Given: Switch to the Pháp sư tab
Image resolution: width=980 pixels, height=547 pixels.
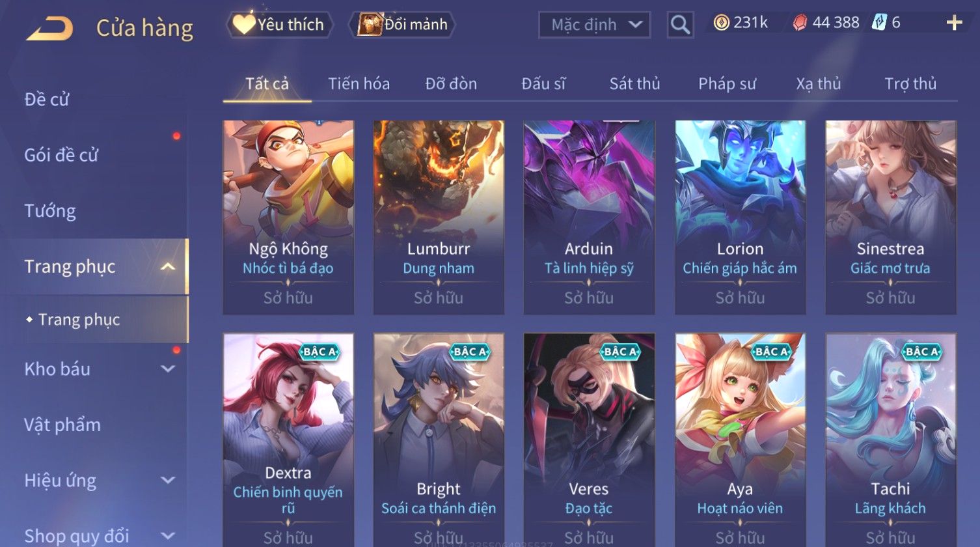Looking at the screenshot, I should tap(727, 83).
